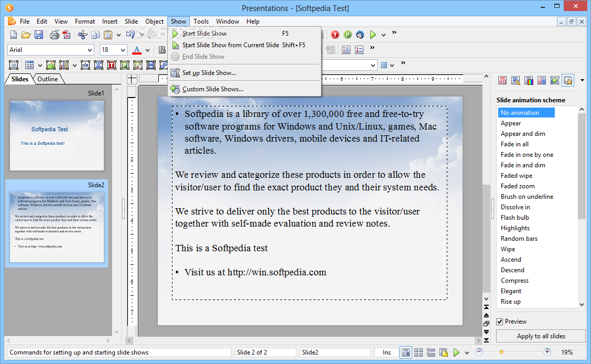Viewport: 591px width, 364px height.
Task: Choose Start Slide Show menu entry
Action: point(244,34)
